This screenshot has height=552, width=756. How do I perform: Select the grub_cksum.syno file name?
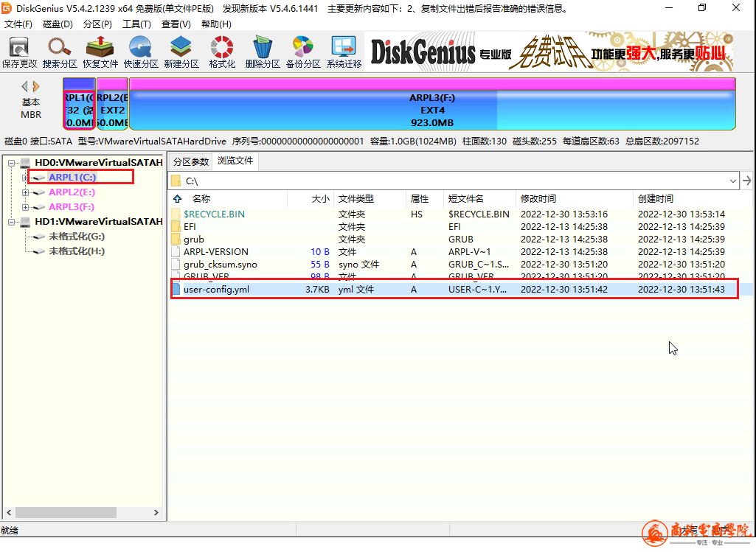coord(221,265)
